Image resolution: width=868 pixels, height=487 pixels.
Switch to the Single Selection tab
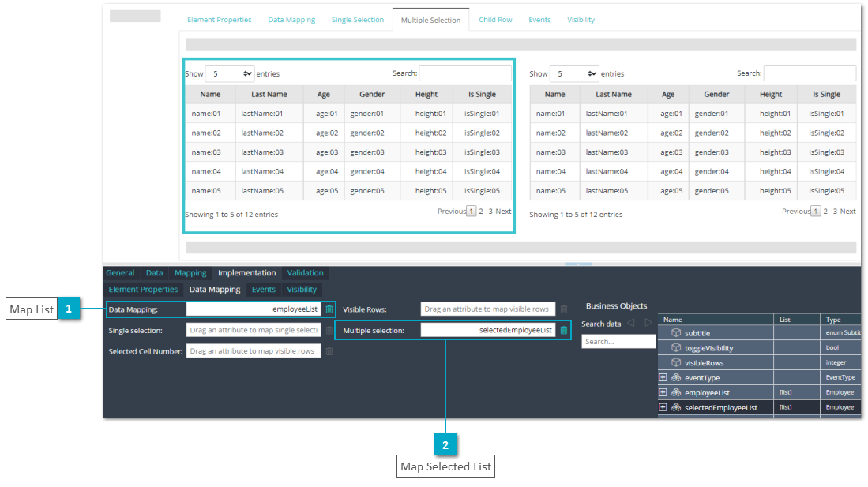(358, 20)
